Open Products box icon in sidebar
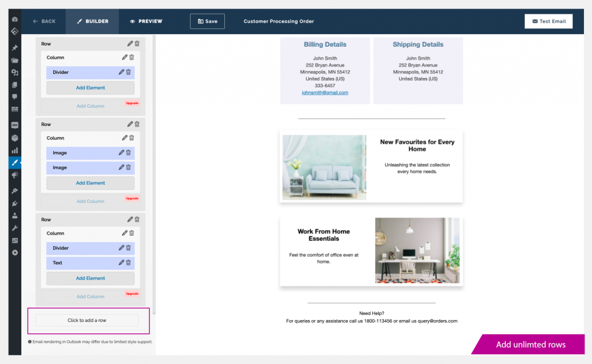 [x=14, y=138]
